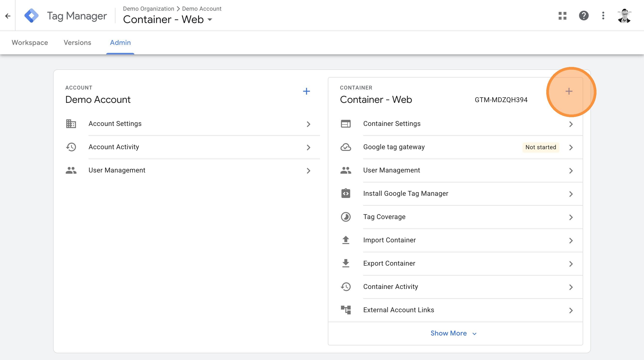Open Account Activity

[193, 147]
